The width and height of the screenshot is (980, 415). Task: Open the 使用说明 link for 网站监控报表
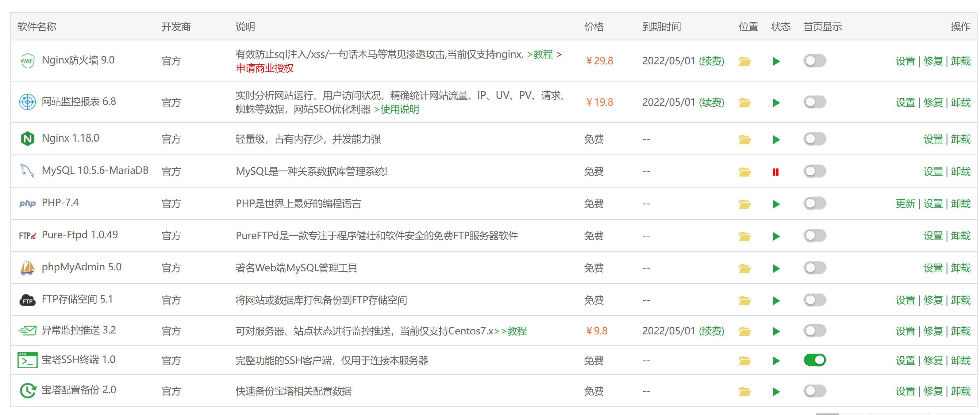(x=396, y=109)
